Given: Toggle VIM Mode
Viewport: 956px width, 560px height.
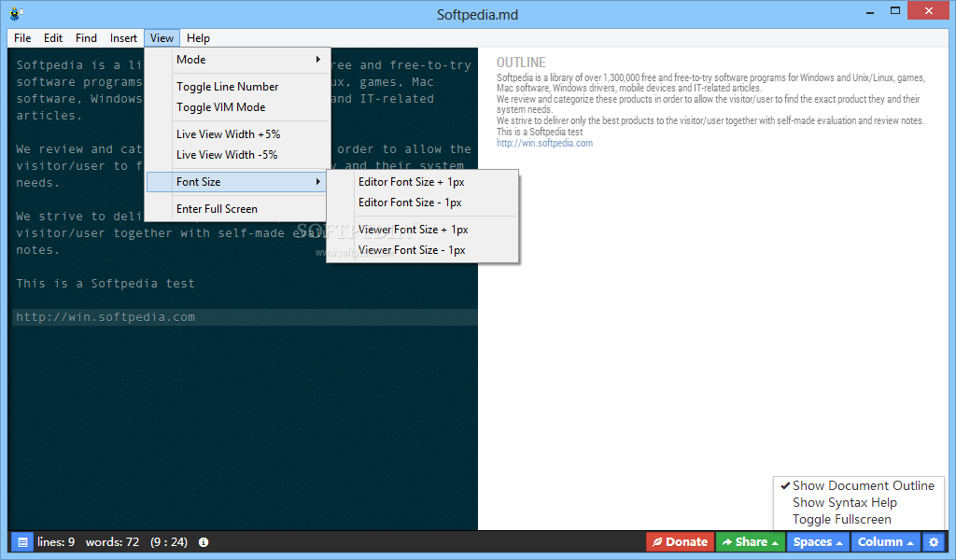Looking at the screenshot, I should tap(238, 107).
